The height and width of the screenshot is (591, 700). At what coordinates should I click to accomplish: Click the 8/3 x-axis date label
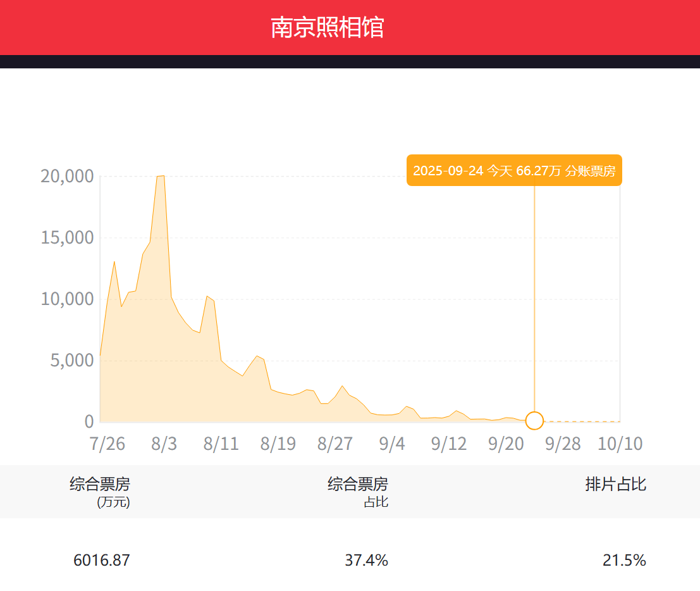click(164, 444)
